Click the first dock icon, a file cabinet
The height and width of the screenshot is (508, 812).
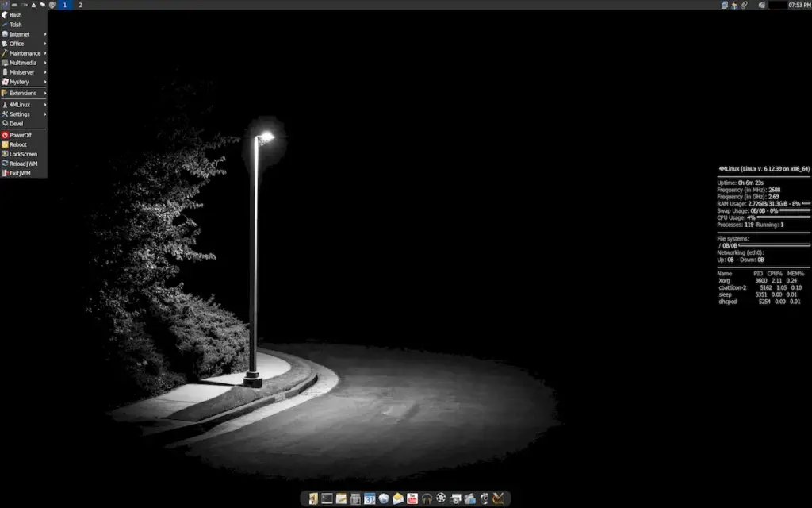(312, 498)
